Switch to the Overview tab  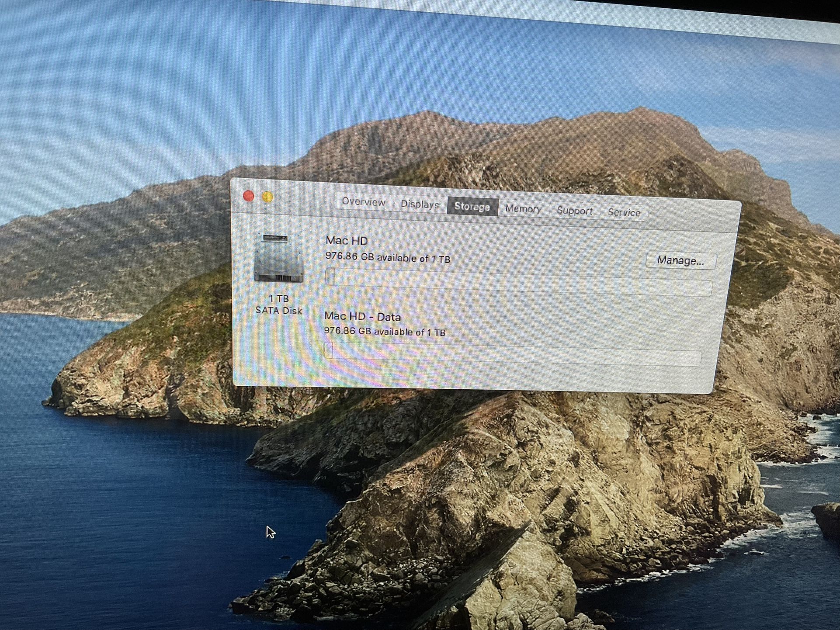[x=363, y=202]
